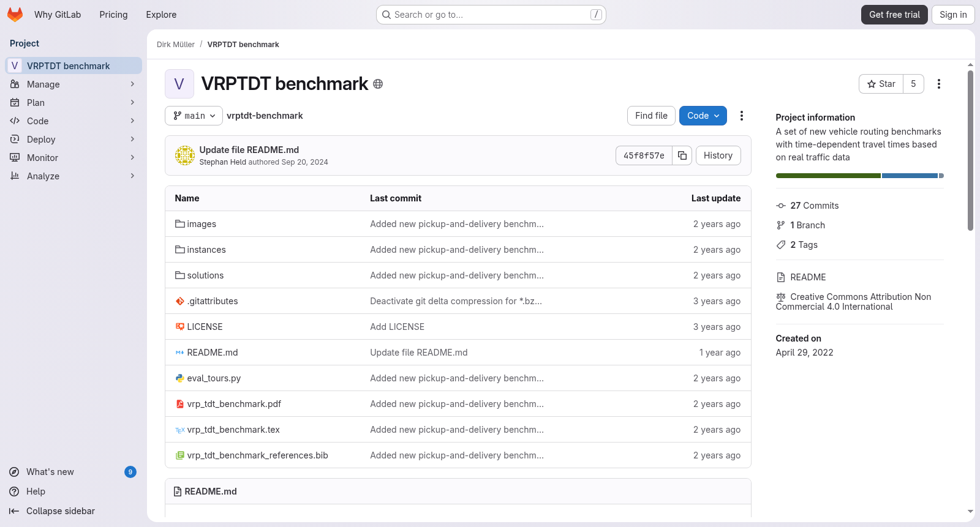Click the page vertical scrollbar
This screenshot has height=527, width=980.
[x=970, y=151]
